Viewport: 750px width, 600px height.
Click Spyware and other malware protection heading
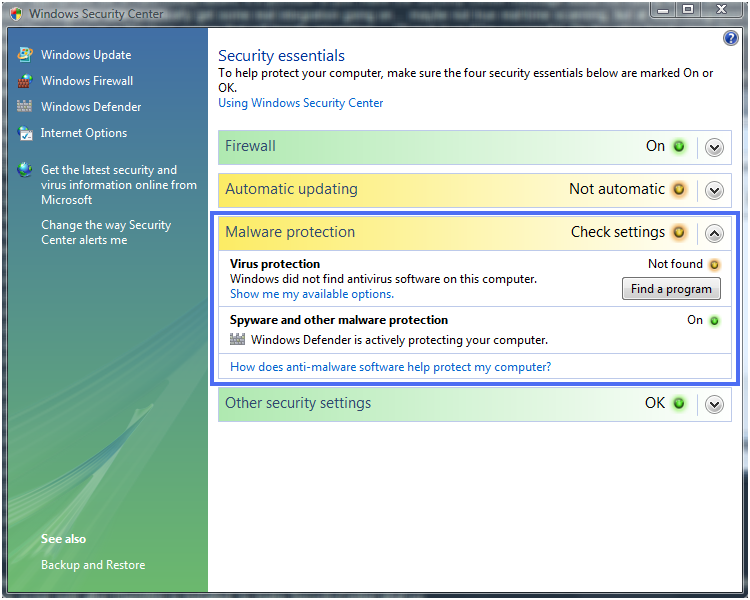point(339,320)
